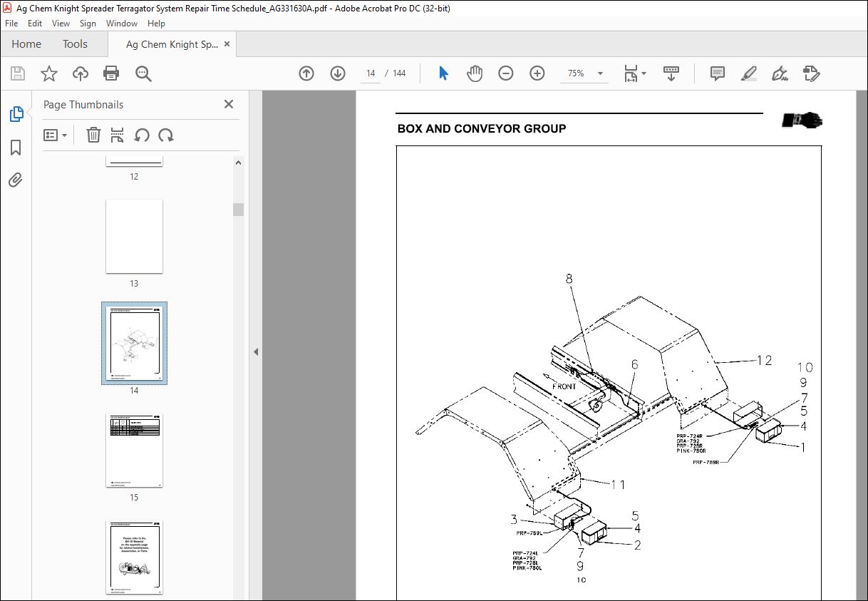868x601 pixels.
Task: Open the Help menu
Action: pos(156,24)
